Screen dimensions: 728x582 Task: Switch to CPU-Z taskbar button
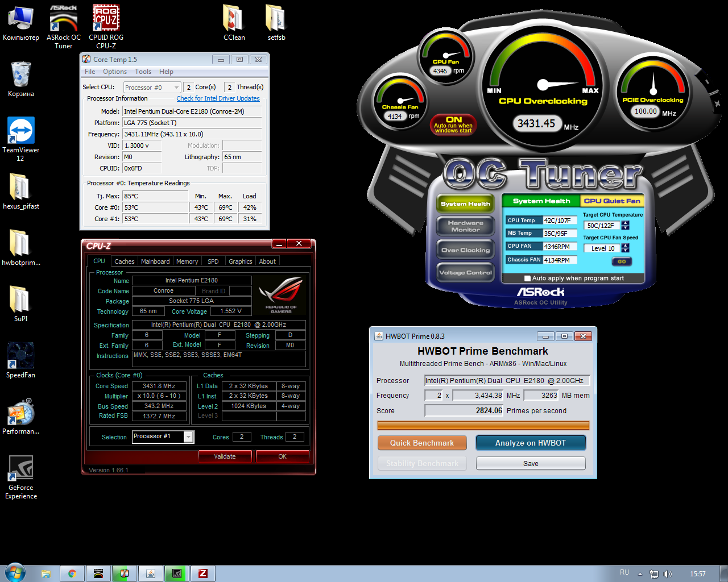(203, 573)
